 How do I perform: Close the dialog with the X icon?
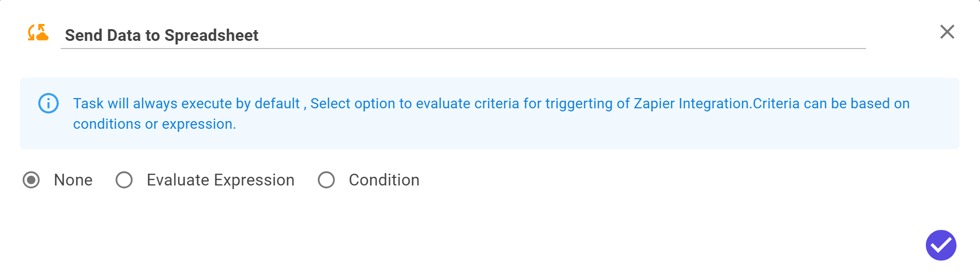coord(947,32)
